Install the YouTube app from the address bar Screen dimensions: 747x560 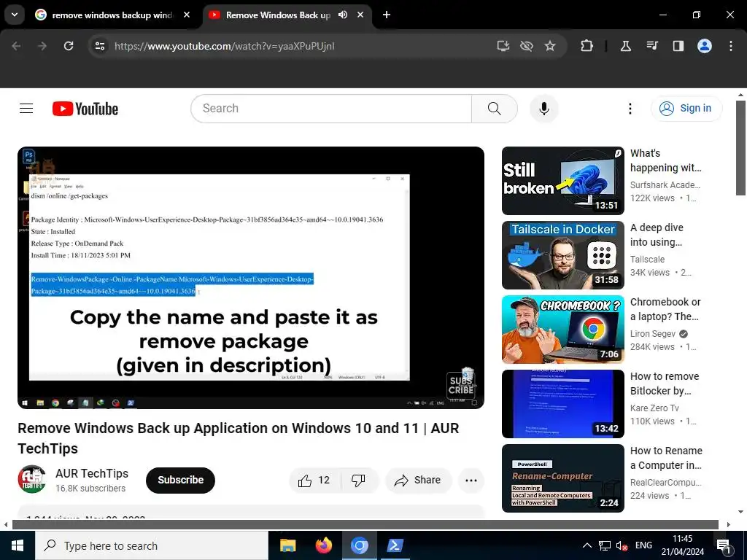(503, 46)
